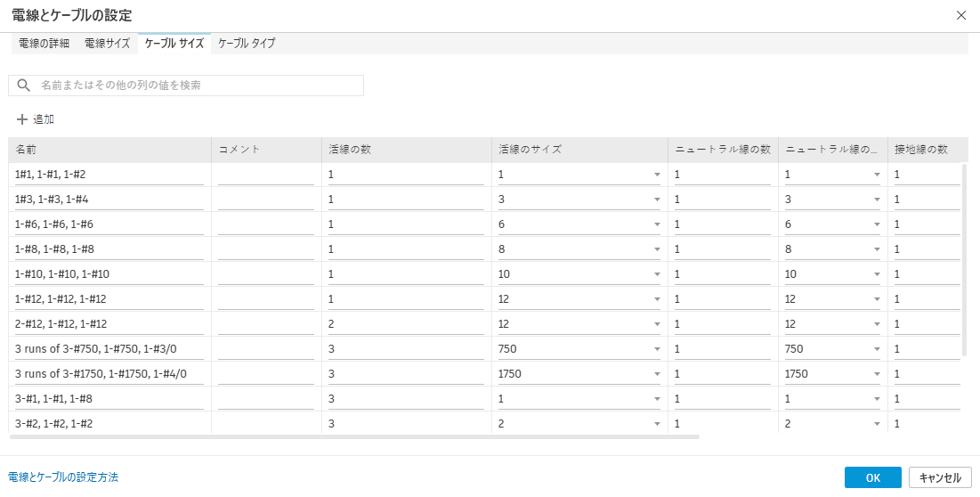The image size is (980, 497).
Task: Sort by the 活線のサイズ column header
Action: [579, 150]
